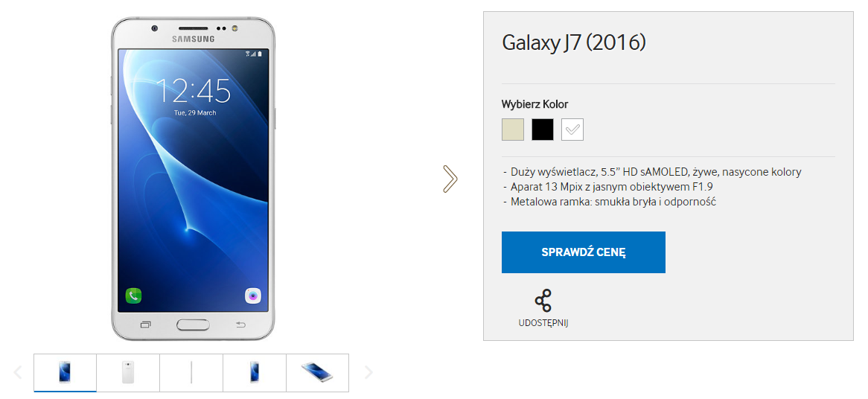Select the gold color swatch
868x399 pixels.
(513, 130)
